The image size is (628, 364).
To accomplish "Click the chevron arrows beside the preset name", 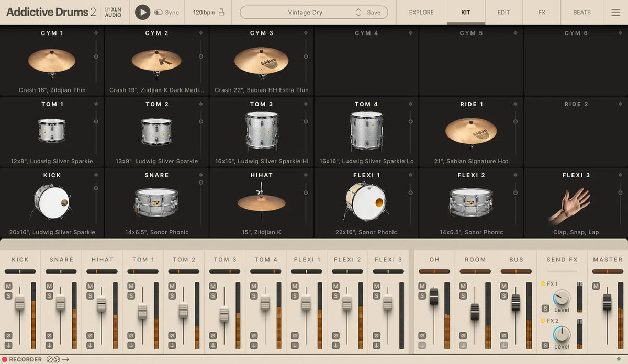I will click(x=358, y=12).
